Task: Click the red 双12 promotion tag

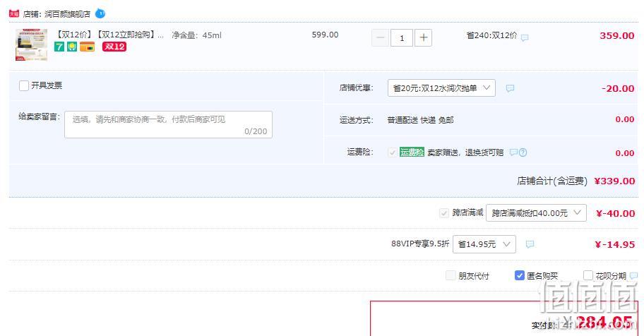Action: (x=114, y=47)
